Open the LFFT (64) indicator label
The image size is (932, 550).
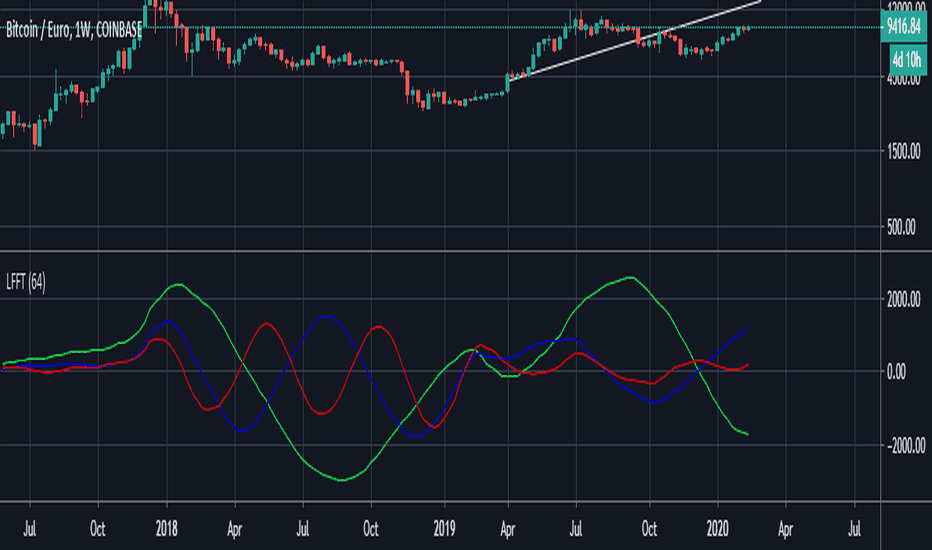pyautogui.click(x=26, y=282)
